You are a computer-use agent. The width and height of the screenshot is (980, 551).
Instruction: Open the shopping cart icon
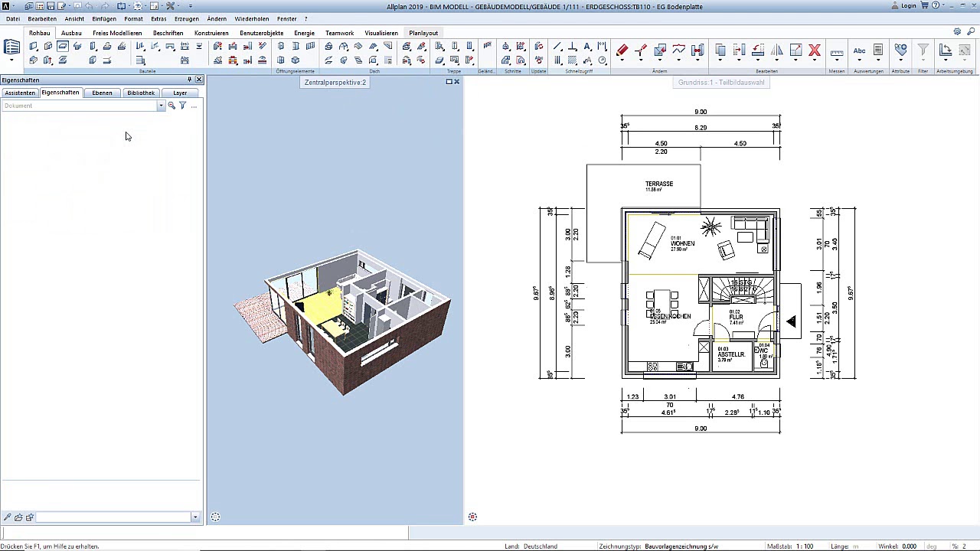click(x=925, y=5)
